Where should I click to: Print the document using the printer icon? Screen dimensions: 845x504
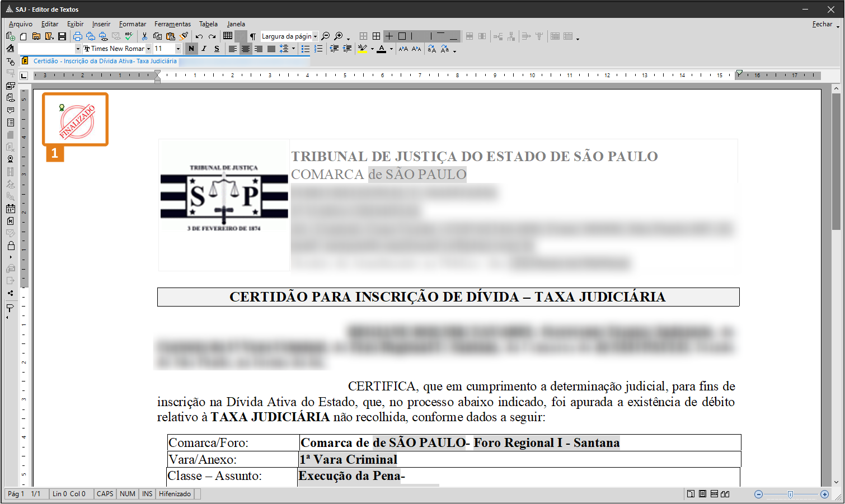pos(78,36)
